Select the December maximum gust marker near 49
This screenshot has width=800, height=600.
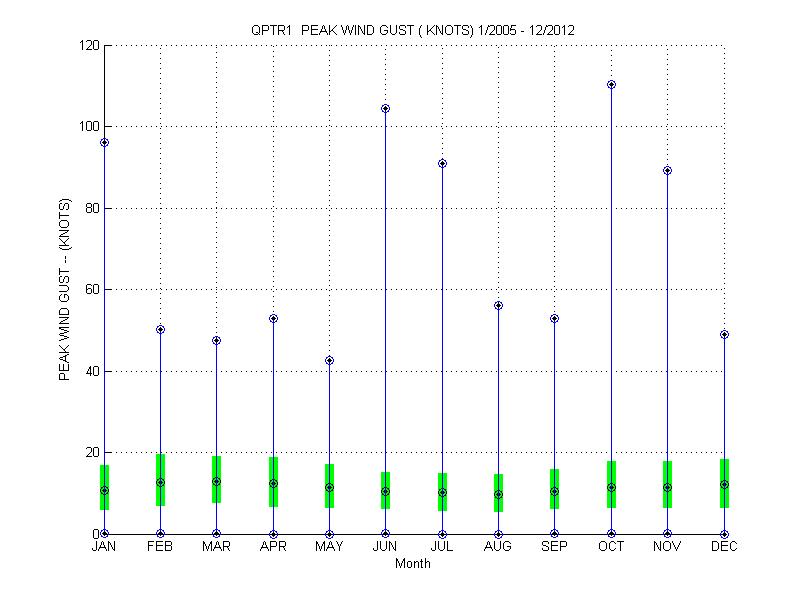(724, 335)
